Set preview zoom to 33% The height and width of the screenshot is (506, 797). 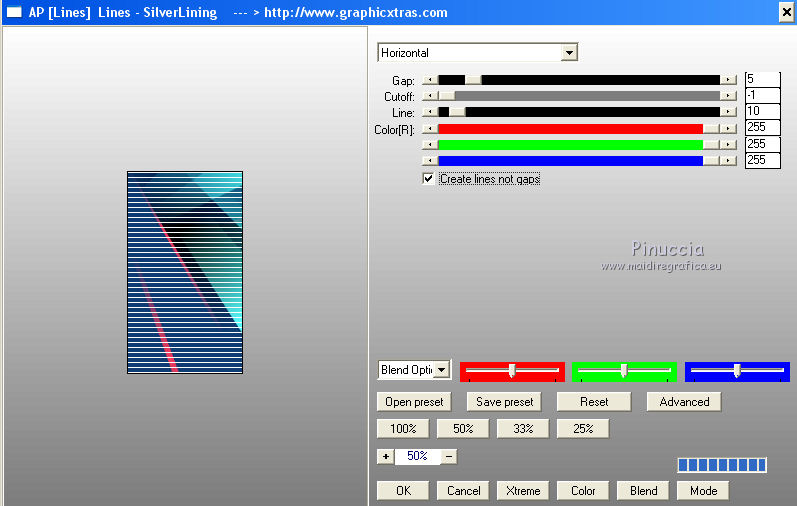coord(523,429)
